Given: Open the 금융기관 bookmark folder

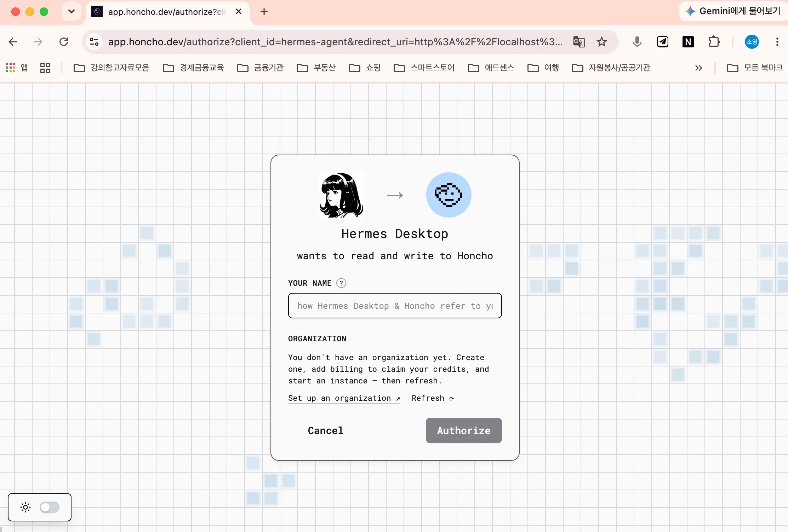Looking at the screenshot, I should click(260, 68).
